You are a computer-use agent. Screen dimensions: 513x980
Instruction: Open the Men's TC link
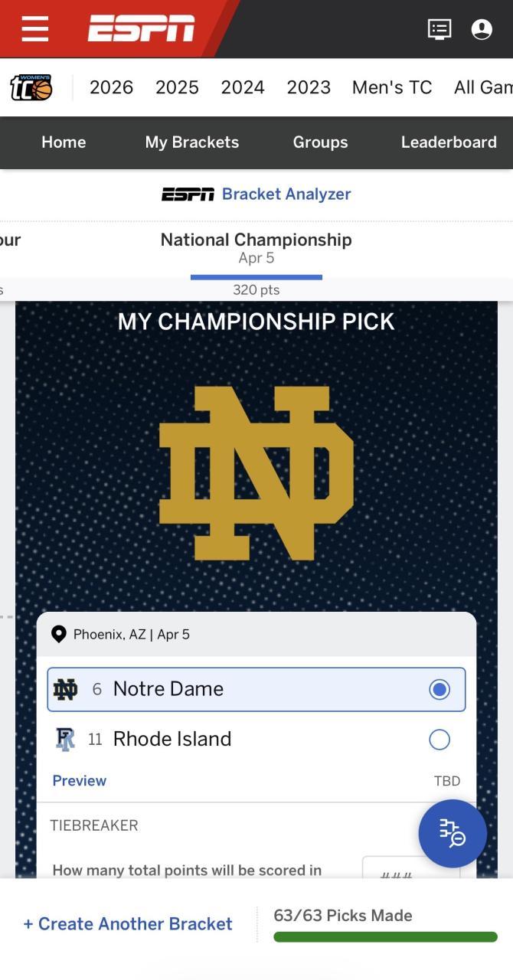(x=392, y=87)
